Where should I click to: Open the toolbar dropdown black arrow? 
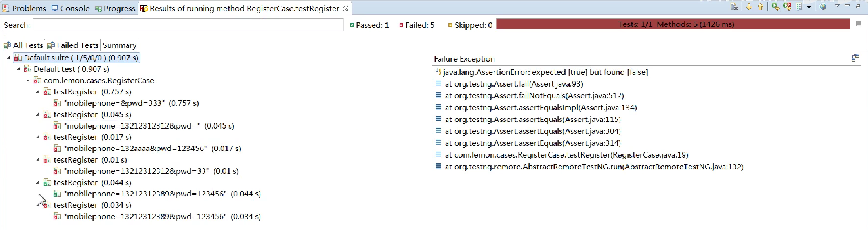point(809,7)
